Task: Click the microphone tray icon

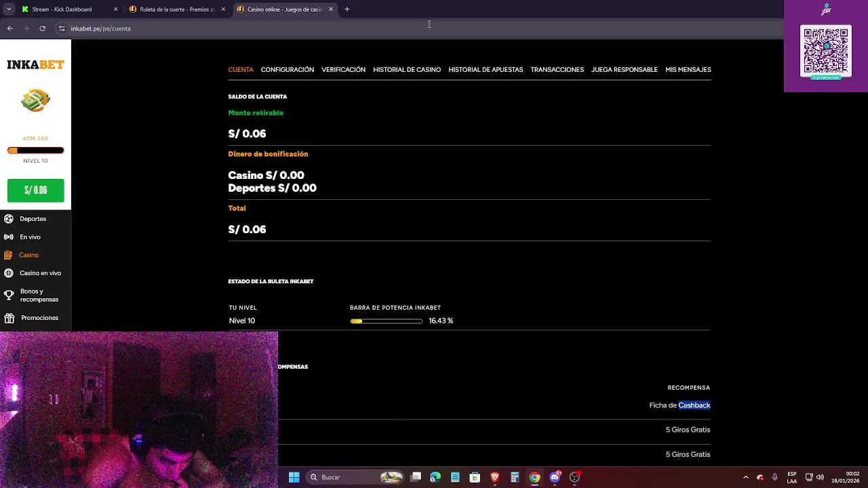Action: [x=774, y=477]
